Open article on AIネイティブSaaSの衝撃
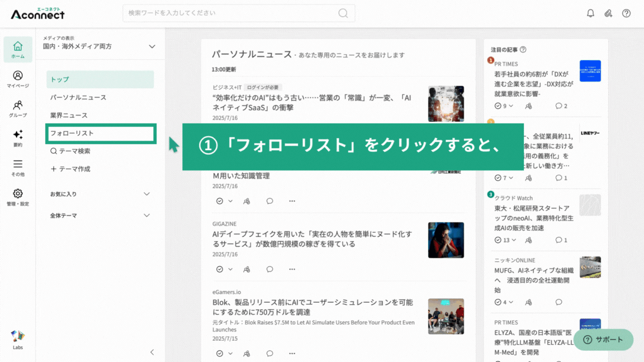This screenshot has height=362, width=644. tap(311, 103)
